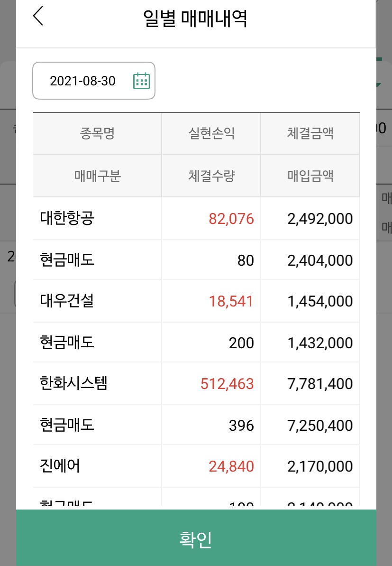392x566 pixels.
Task: Tap the 512,463 realized profit value
Action: click(x=227, y=384)
